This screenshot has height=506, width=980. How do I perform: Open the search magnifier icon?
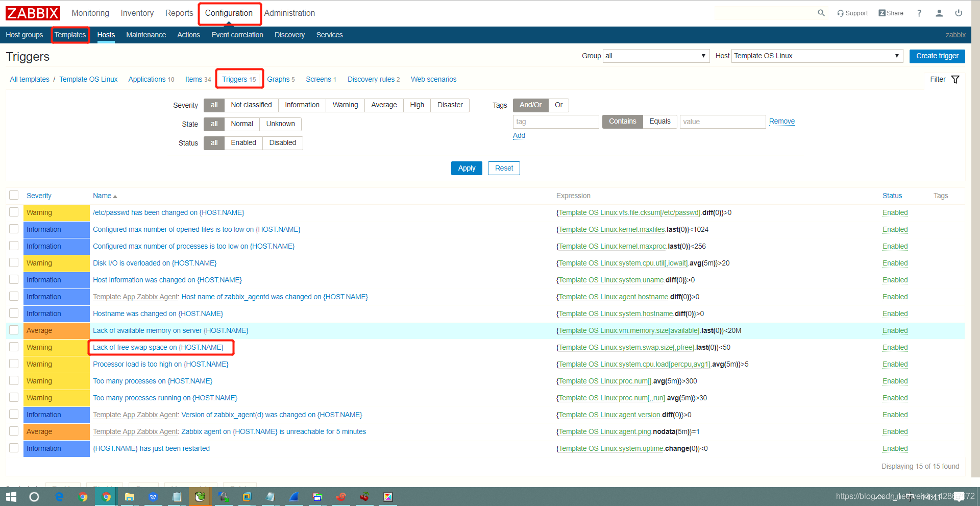pyautogui.click(x=821, y=13)
